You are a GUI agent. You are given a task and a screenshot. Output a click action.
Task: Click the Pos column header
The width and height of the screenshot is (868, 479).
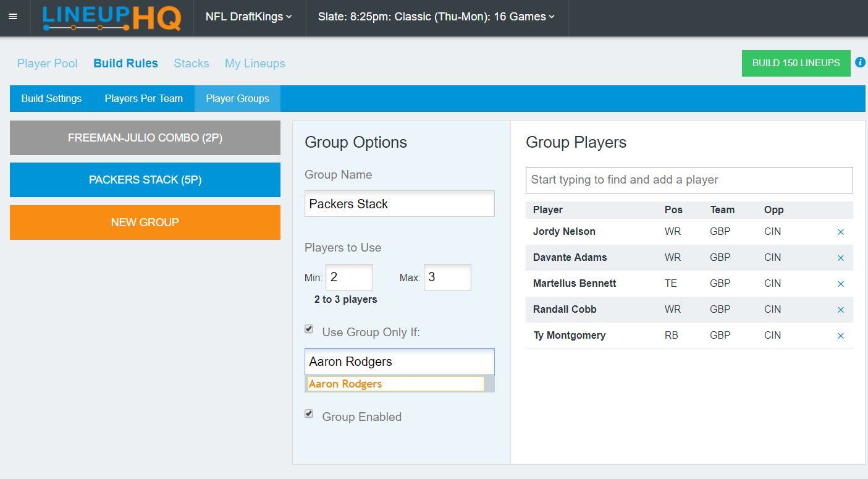(673, 210)
